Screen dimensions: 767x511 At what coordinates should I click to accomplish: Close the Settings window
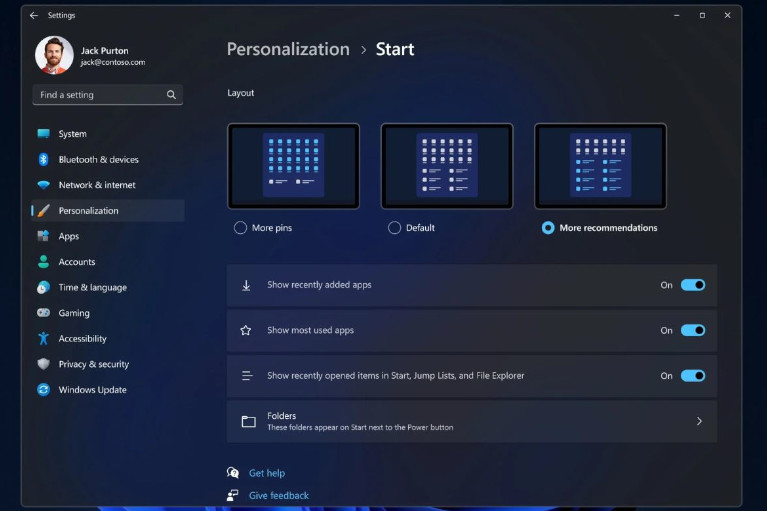point(727,15)
